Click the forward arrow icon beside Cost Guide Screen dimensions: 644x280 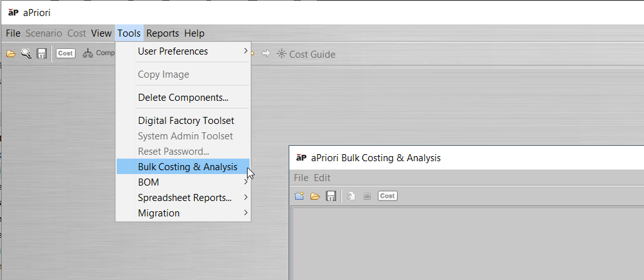coord(266,53)
